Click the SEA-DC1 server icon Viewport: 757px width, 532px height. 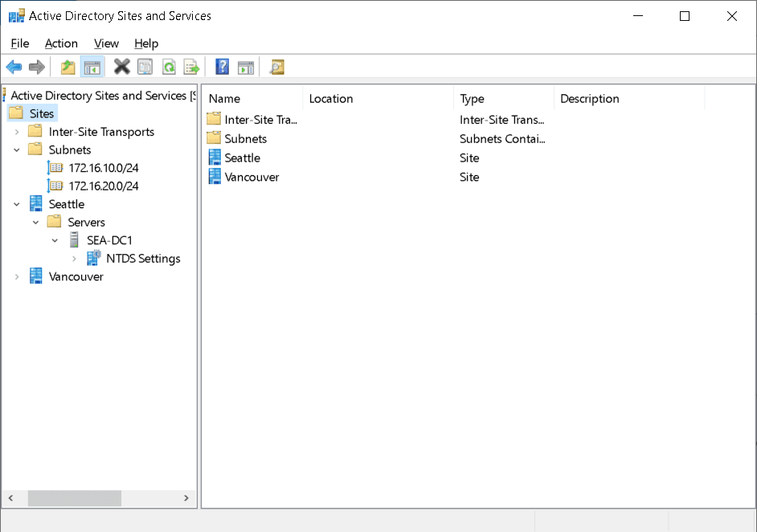point(74,240)
